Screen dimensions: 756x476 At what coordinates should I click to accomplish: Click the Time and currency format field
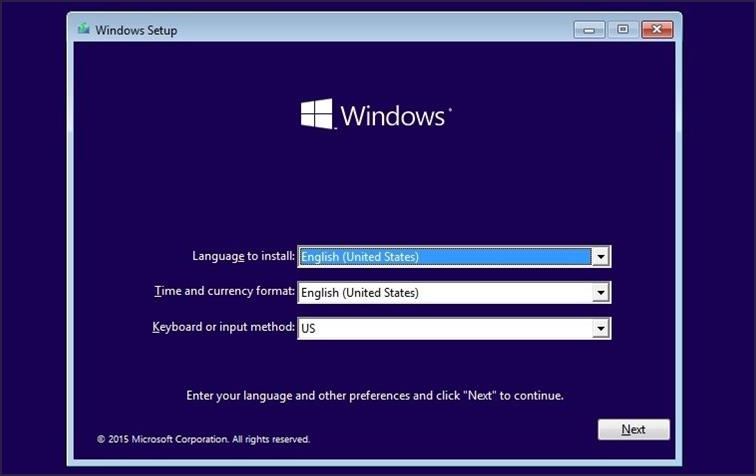tap(454, 292)
